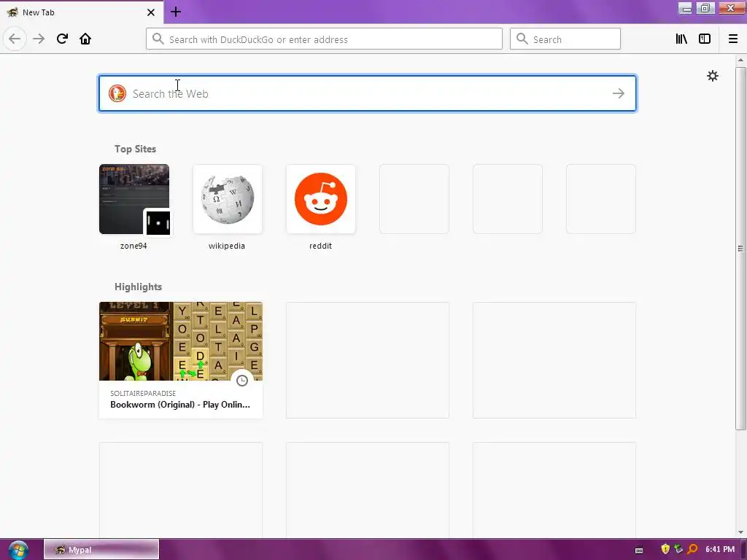Click the yellow security shield tray icon

[x=665, y=549]
